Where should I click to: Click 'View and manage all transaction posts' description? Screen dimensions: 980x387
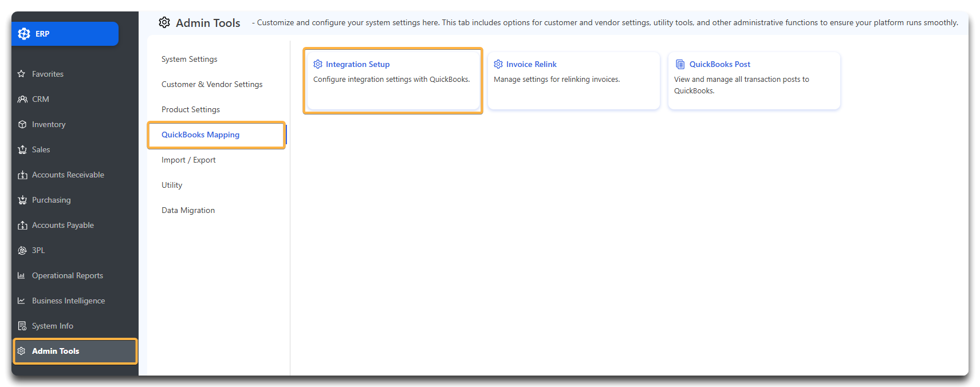pos(742,85)
